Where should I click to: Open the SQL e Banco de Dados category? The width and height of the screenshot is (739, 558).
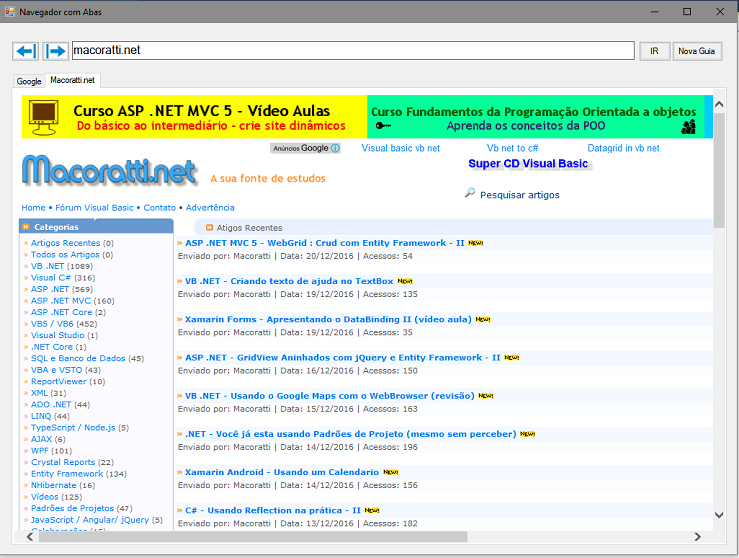(78, 358)
